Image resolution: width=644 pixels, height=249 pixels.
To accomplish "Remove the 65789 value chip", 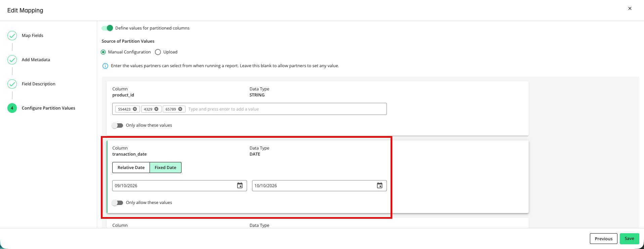I will coord(180,109).
